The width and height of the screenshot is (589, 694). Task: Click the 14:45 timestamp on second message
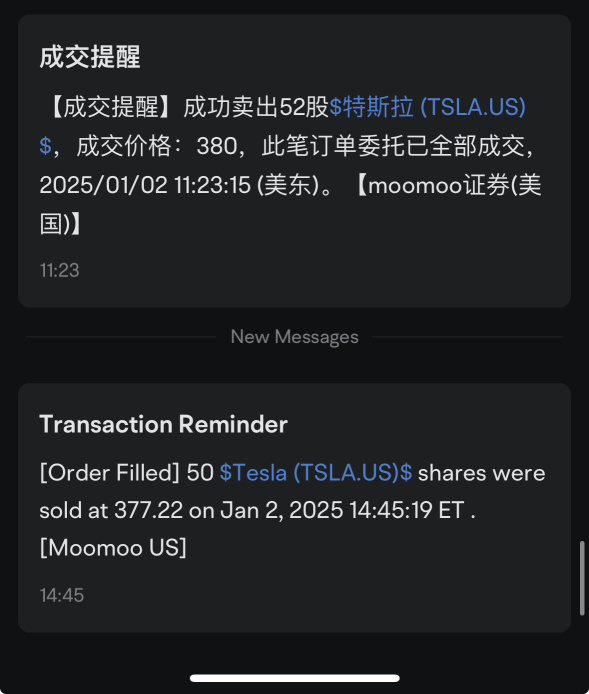(x=62, y=595)
